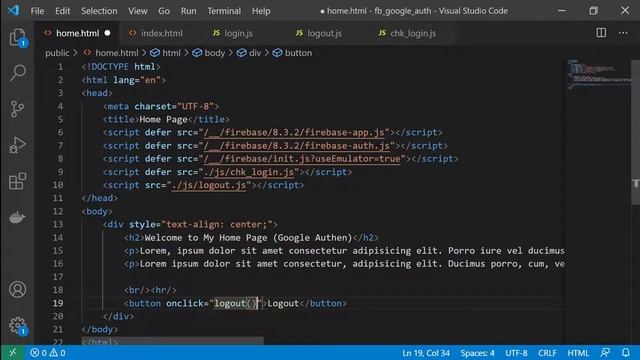
Task: Click the horizontal scrollbar at editor bottom
Action: [172, 341]
